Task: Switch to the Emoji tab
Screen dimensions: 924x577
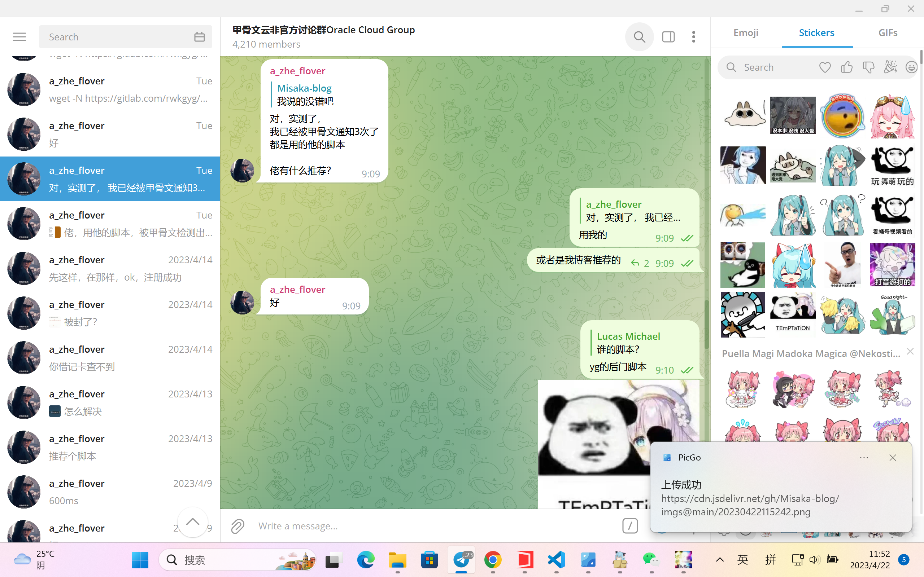Action: (x=745, y=33)
